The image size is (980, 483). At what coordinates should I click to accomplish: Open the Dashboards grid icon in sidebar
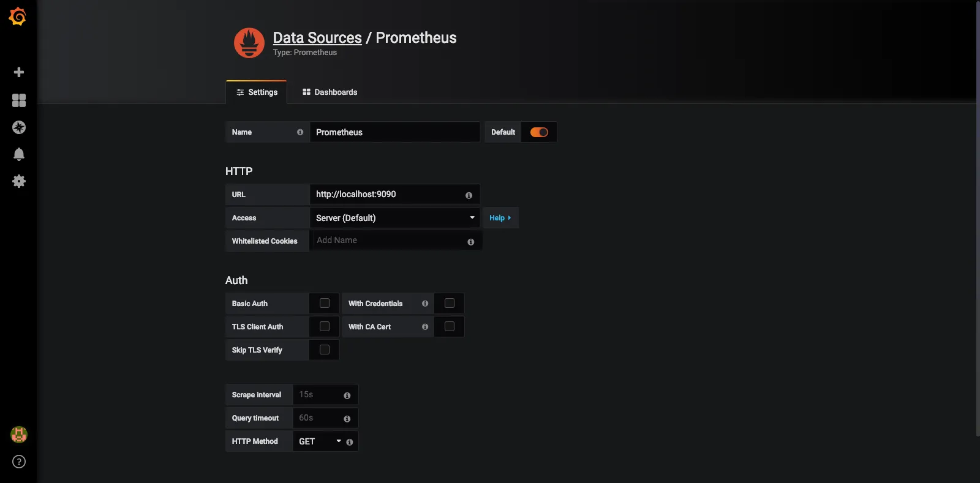tap(19, 100)
